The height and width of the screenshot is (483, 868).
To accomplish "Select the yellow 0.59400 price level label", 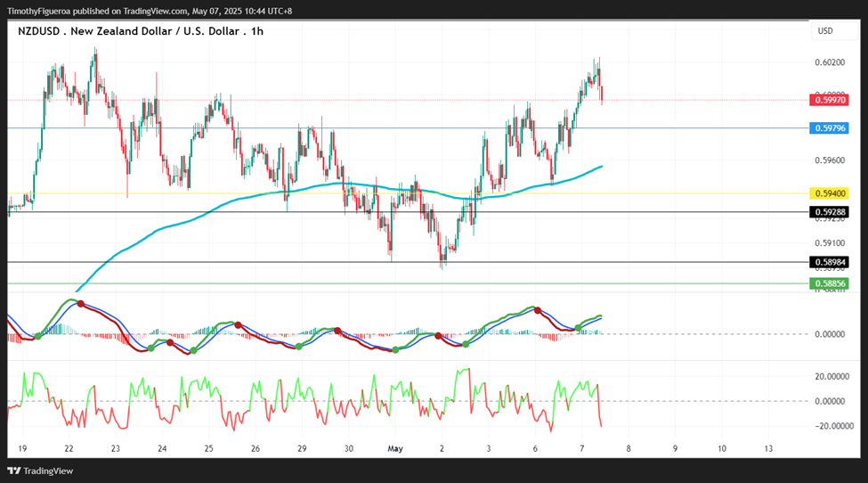I will (x=829, y=193).
